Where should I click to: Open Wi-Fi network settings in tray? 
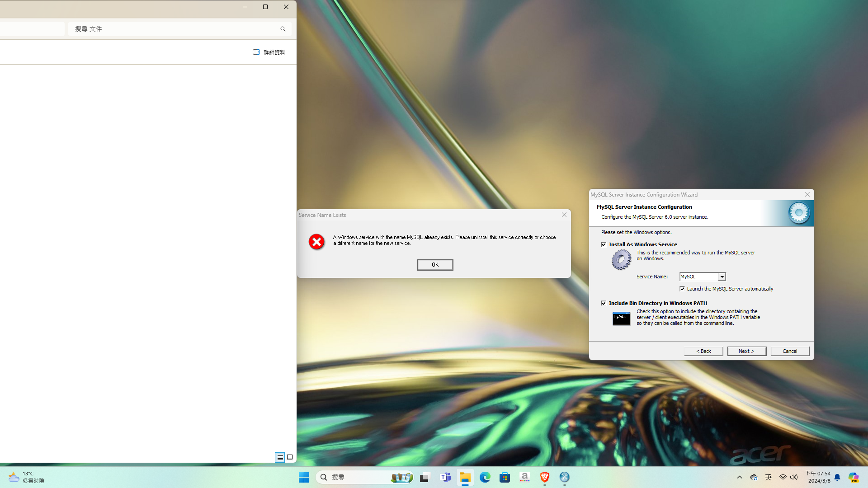tap(783, 477)
